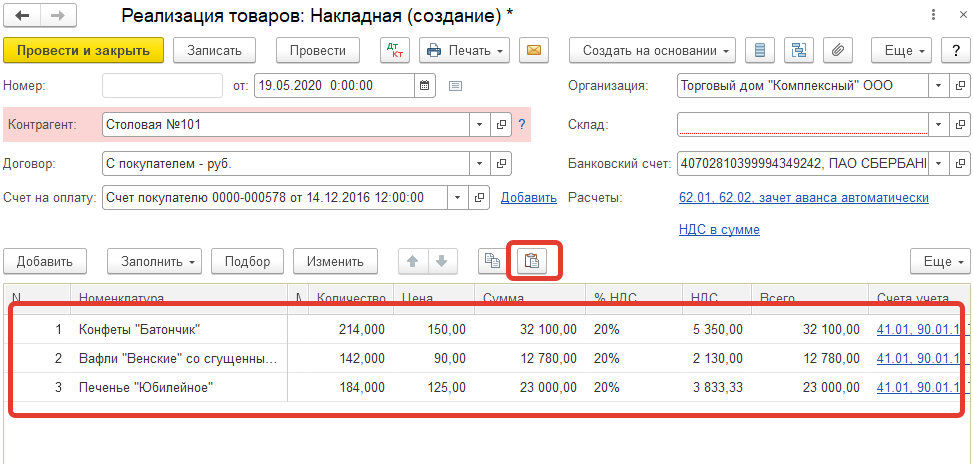
Task: Click Провести и закрыть
Action: [83, 51]
